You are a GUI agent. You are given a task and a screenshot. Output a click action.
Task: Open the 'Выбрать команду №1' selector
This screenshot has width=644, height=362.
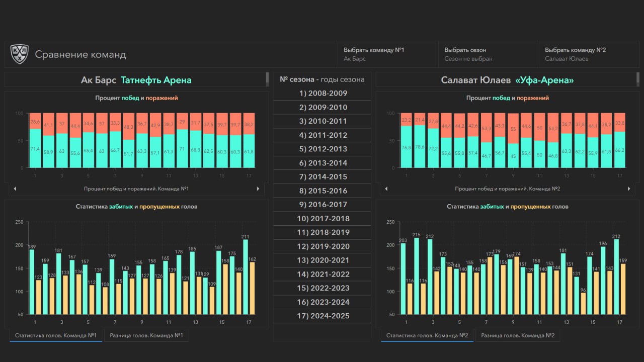[x=388, y=54]
